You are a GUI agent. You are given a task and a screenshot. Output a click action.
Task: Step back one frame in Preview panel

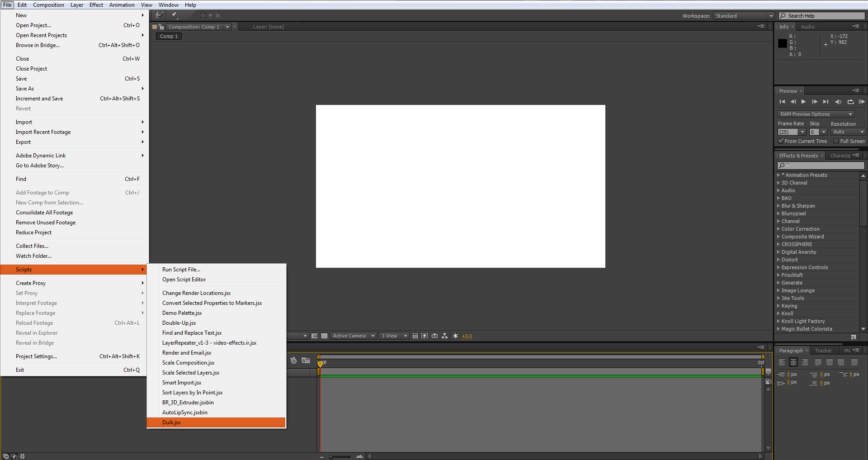pos(793,102)
